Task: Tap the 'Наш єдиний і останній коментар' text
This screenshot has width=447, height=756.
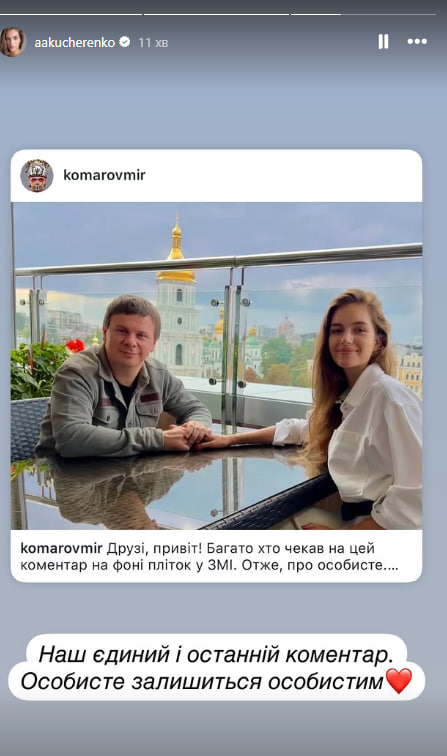Action: click(216, 655)
